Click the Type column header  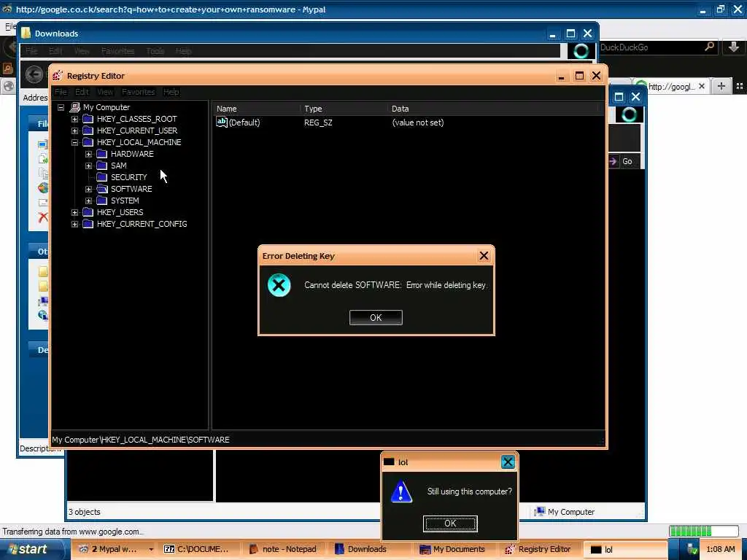click(x=344, y=109)
